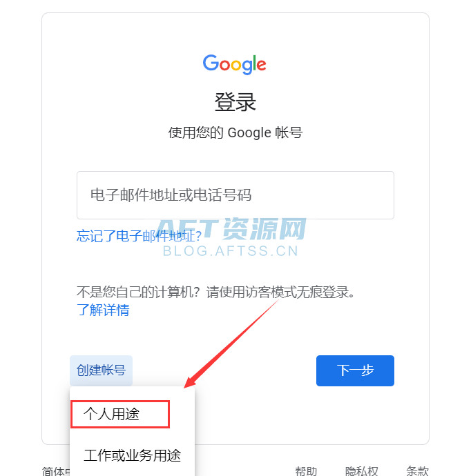Click the 不是您自己的计算机? text
The image size is (462, 476).
tap(138, 292)
